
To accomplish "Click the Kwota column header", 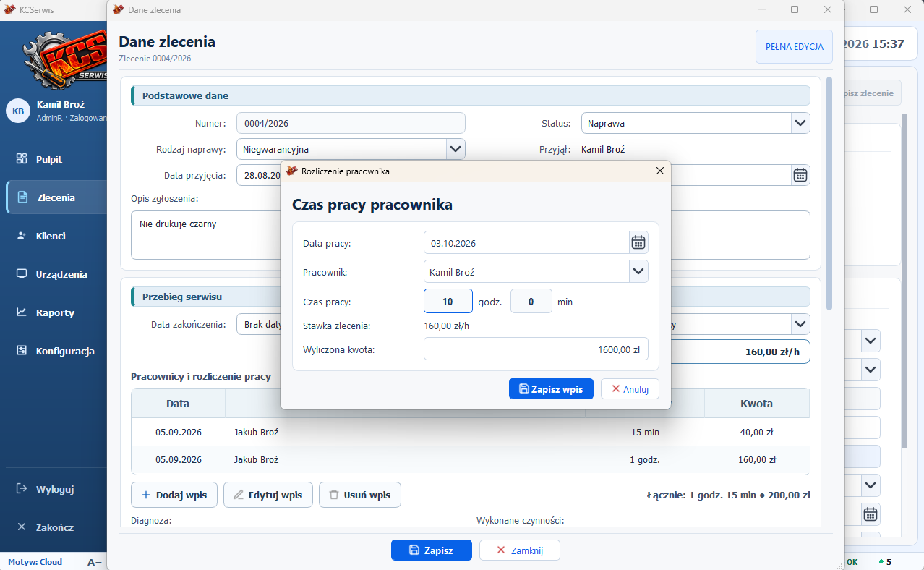I will pos(757,404).
